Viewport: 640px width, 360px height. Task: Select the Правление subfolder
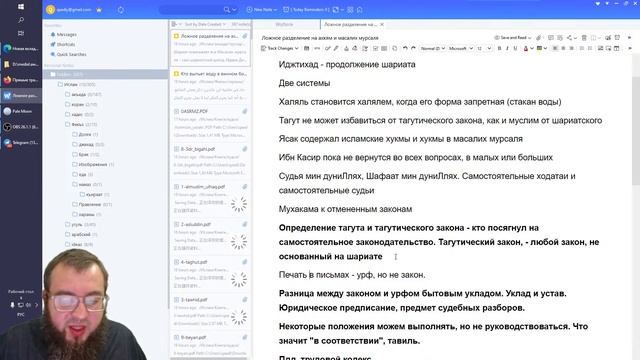[90, 204]
